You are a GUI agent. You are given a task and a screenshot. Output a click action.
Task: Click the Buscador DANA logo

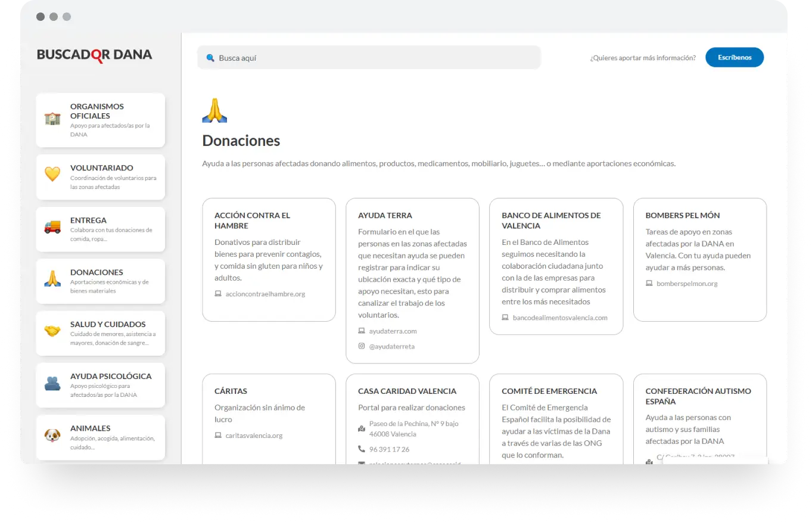(x=94, y=55)
